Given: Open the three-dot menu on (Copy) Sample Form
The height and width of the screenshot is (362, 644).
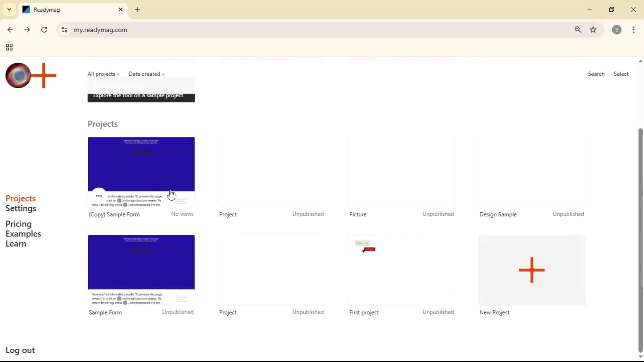Looking at the screenshot, I should point(99,196).
